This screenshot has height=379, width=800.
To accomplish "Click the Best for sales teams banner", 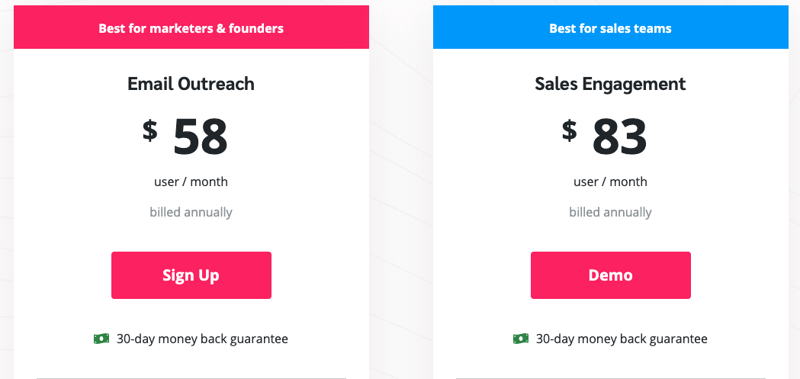I will (x=610, y=28).
